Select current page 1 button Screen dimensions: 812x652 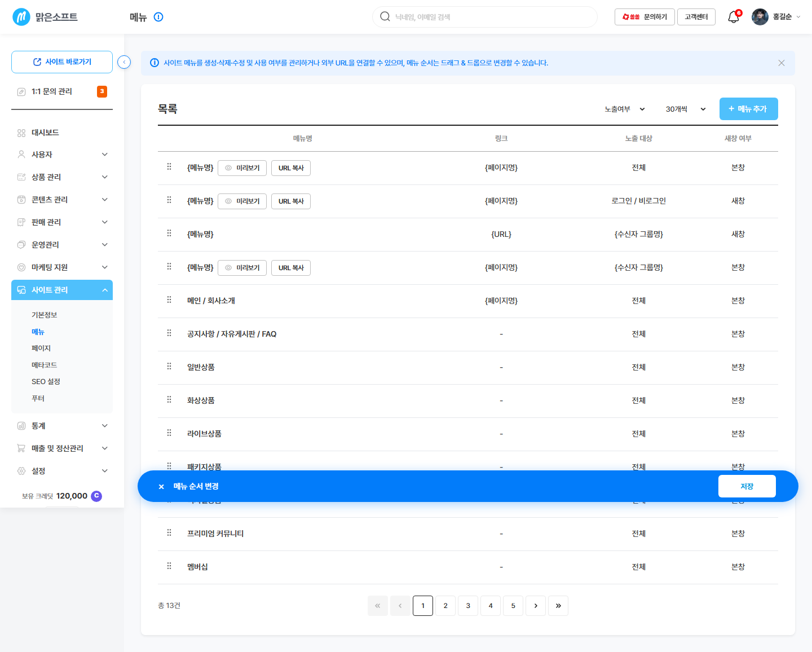click(x=423, y=606)
